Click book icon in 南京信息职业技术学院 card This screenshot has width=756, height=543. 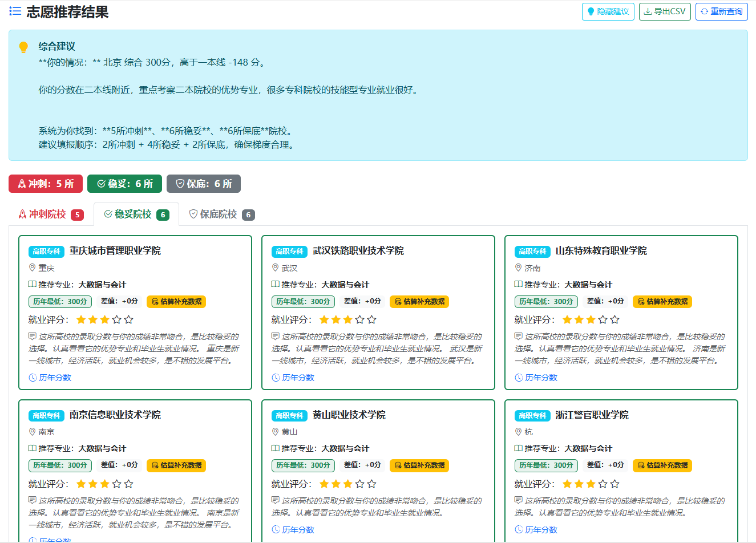coord(33,448)
